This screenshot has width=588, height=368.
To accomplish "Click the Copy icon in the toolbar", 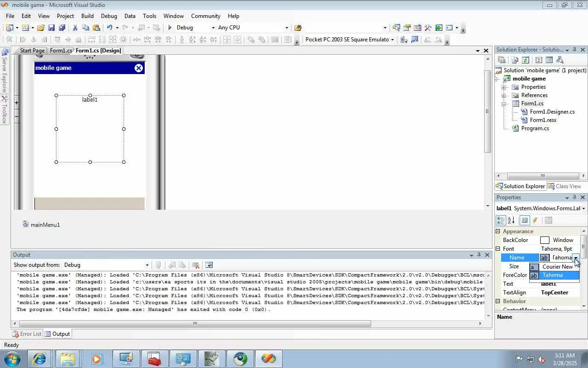I will (x=85, y=28).
